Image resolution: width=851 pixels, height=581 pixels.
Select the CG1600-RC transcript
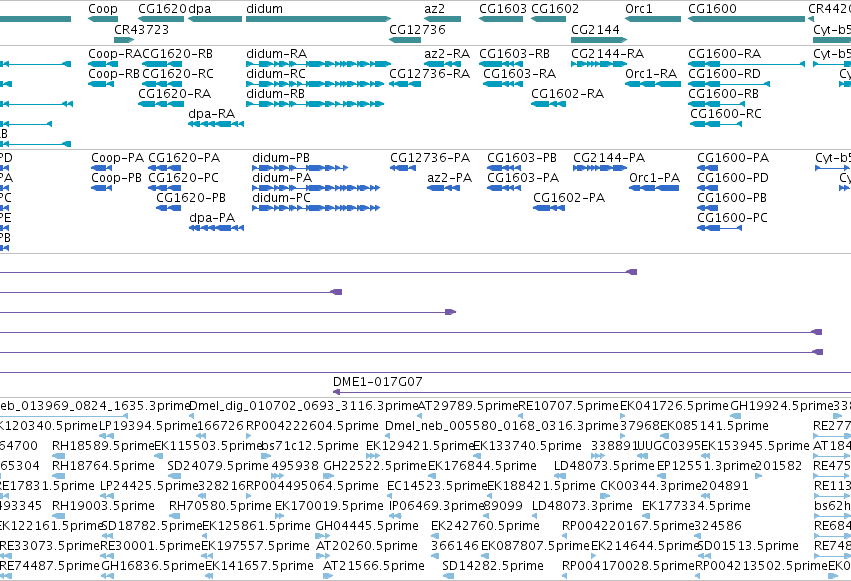(x=716, y=124)
